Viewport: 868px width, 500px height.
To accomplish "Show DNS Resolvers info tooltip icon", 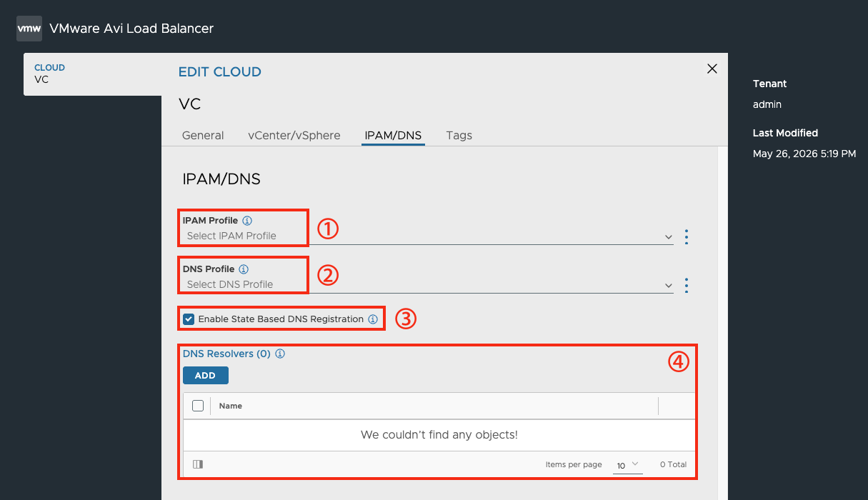I will tap(280, 354).
